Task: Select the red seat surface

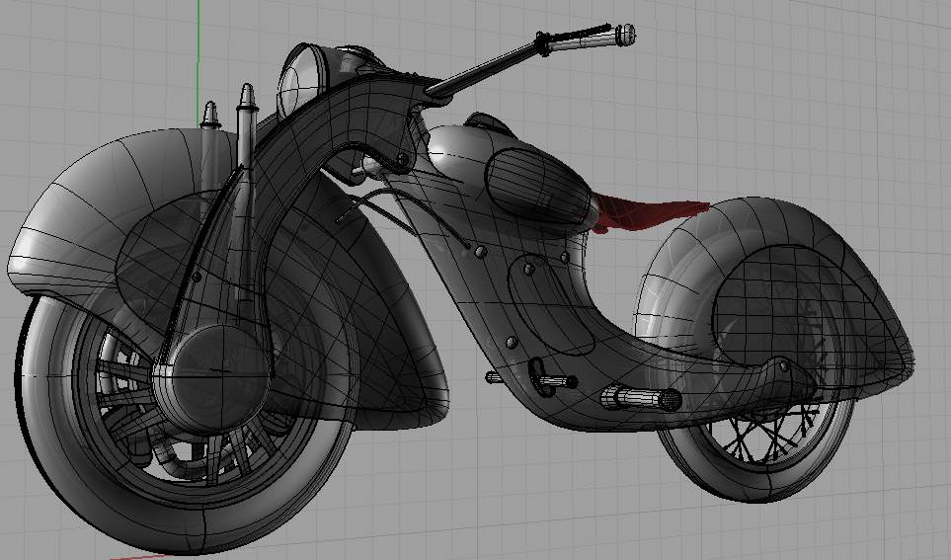Action: click(649, 213)
